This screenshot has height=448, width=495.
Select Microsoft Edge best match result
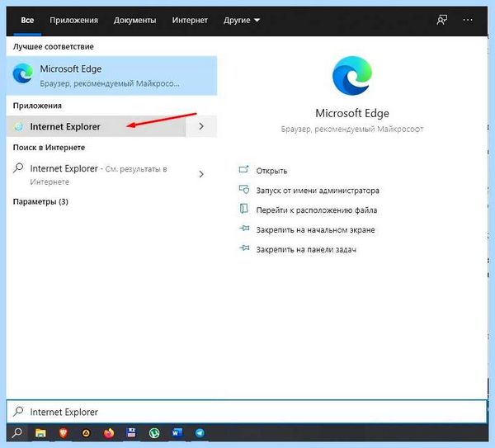[111, 76]
